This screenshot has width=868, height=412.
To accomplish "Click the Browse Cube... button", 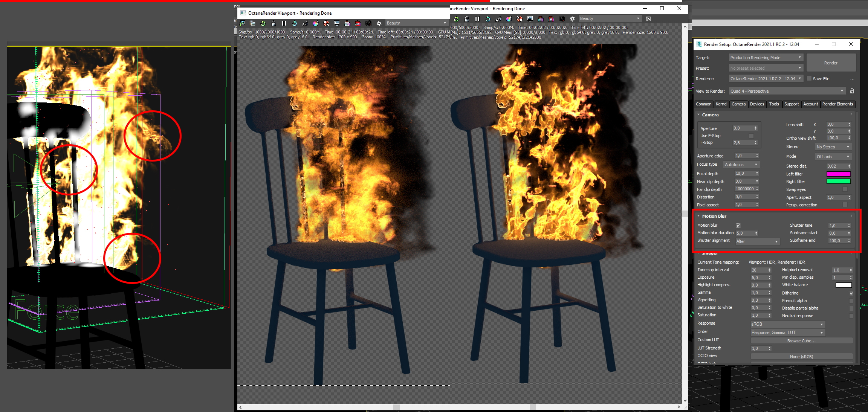I will pyautogui.click(x=801, y=341).
